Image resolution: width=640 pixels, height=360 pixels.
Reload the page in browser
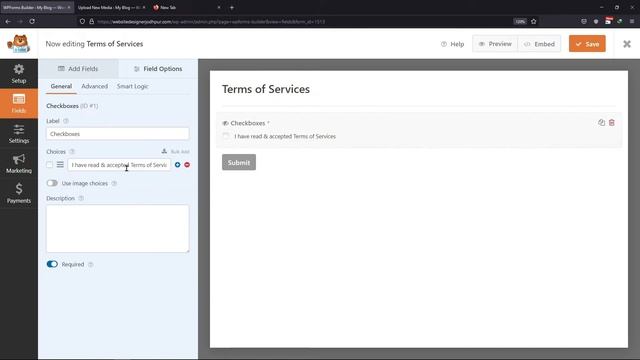[x=32, y=21]
